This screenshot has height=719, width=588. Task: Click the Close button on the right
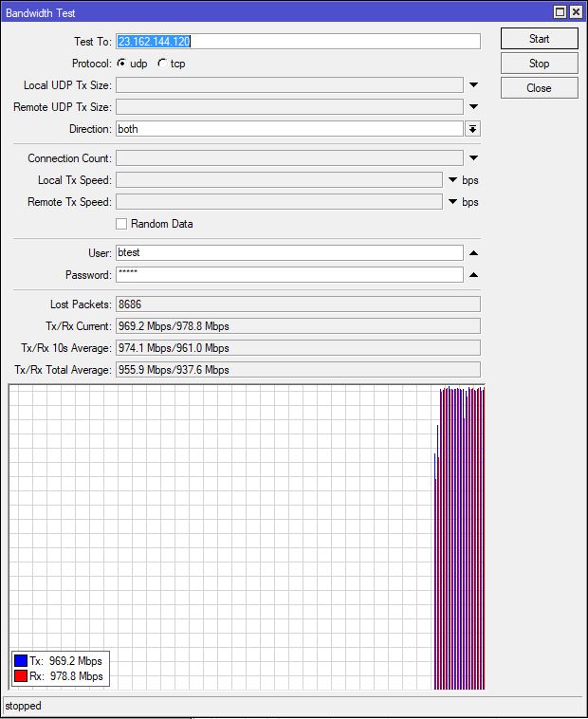tap(539, 88)
